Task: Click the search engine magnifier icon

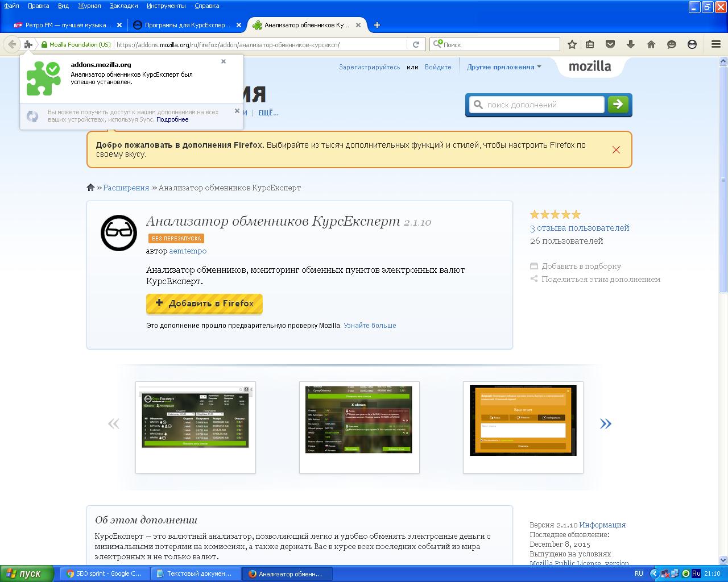Action: pyautogui.click(x=437, y=44)
